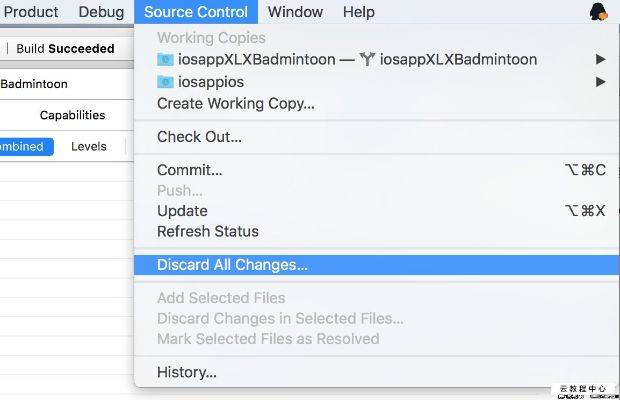Screen dimensions: 620x400
Task: Open the Help menu
Action: 358,12
